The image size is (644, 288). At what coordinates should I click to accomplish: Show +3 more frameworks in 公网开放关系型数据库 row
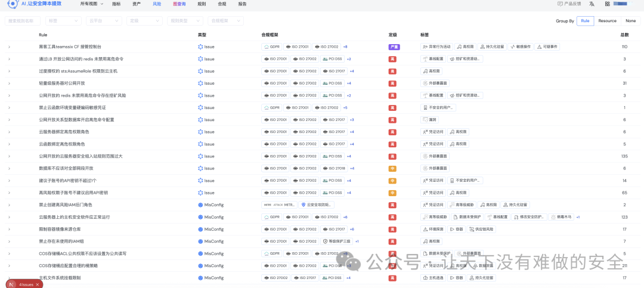click(352, 120)
